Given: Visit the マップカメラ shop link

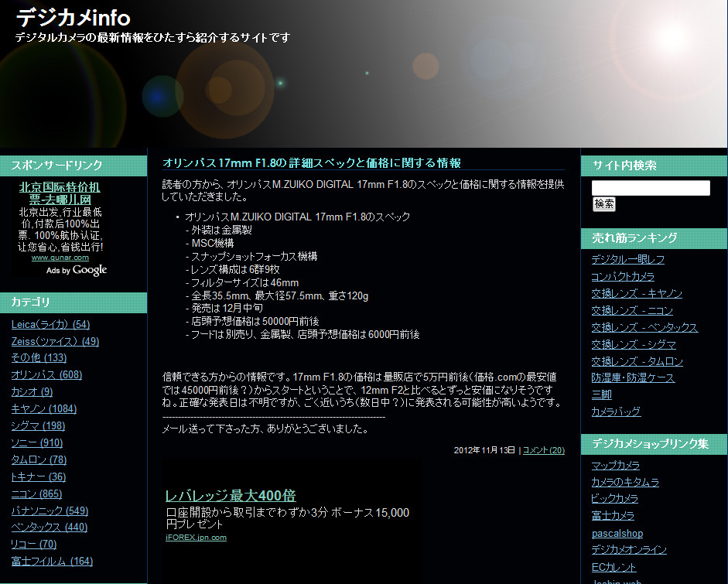Looking at the screenshot, I should pyautogui.click(x=615, y=465).
